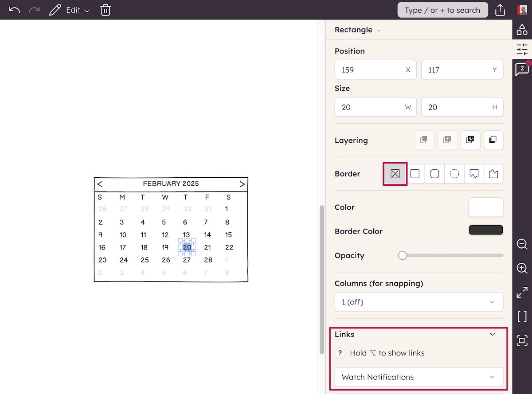Image resolution: width=532 pixels, height=394 pixels.
Task: Select the rounded corner border style
Action: click(x=434, y=174)
